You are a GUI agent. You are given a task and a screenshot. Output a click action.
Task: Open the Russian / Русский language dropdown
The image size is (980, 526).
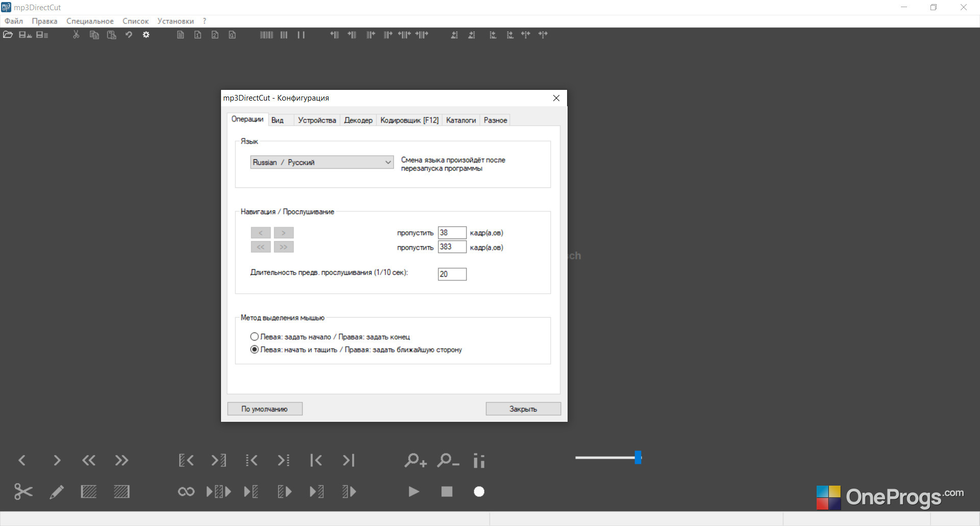click(x=322, y=162)
